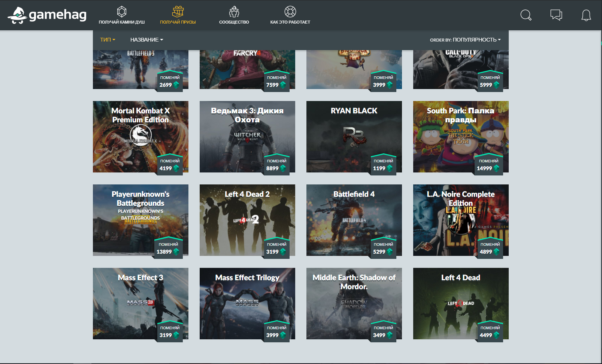Click price 14999 on South Park card
Viewport: 602px width, 364px height.
(x=484, y=168)
